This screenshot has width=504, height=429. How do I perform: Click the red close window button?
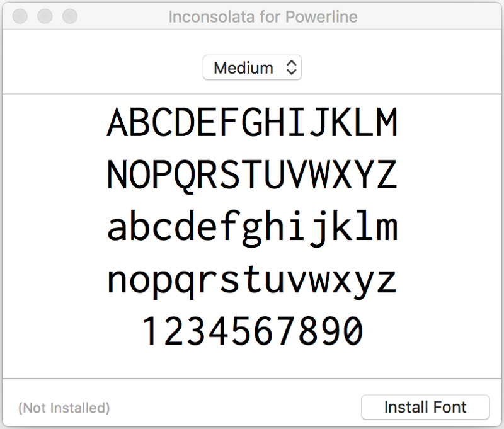point(20,16)
